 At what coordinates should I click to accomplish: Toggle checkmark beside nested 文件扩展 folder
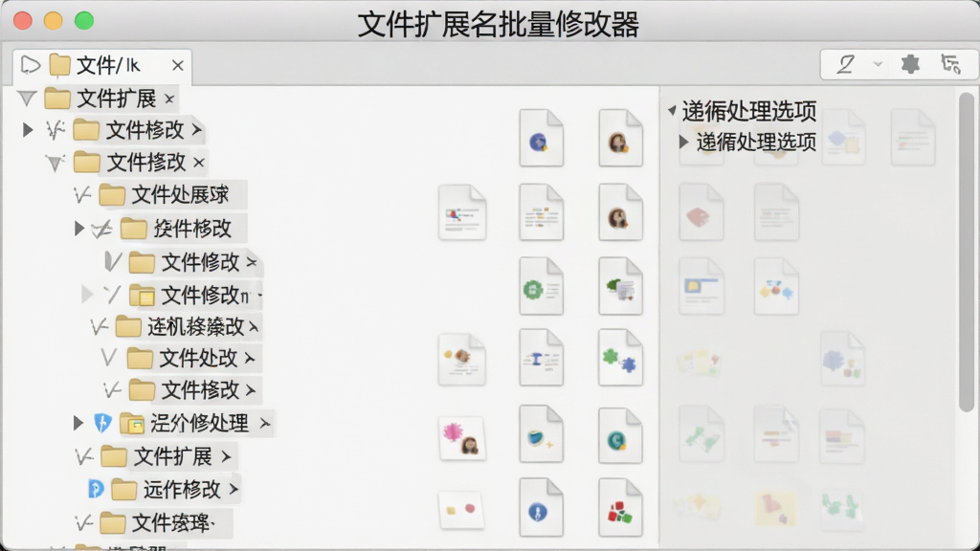83,456
